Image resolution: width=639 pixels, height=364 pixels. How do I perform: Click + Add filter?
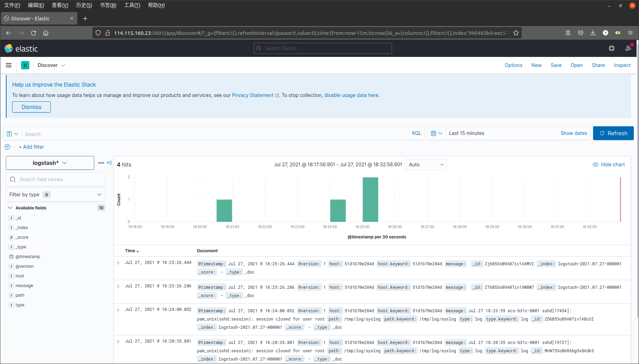pyautogui.click(x=31, y=147)
